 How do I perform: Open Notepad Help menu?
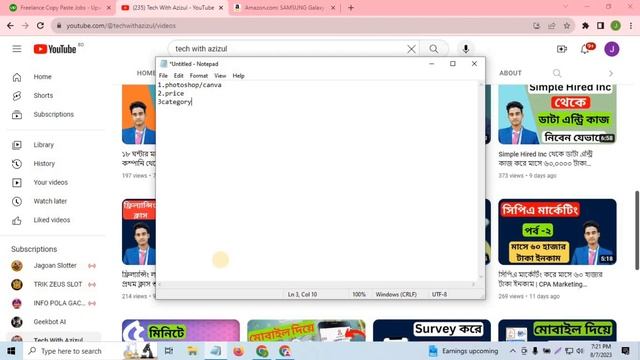[238, 76]
